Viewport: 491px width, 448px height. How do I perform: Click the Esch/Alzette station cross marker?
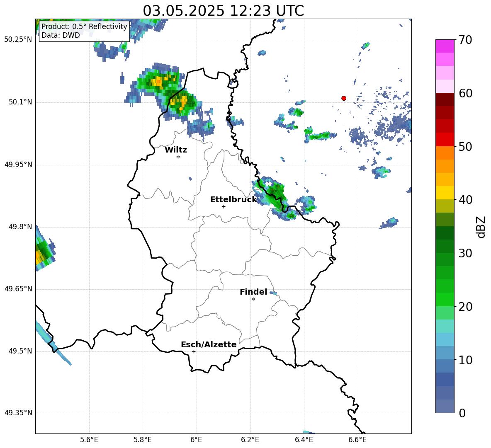click(194, 351)
